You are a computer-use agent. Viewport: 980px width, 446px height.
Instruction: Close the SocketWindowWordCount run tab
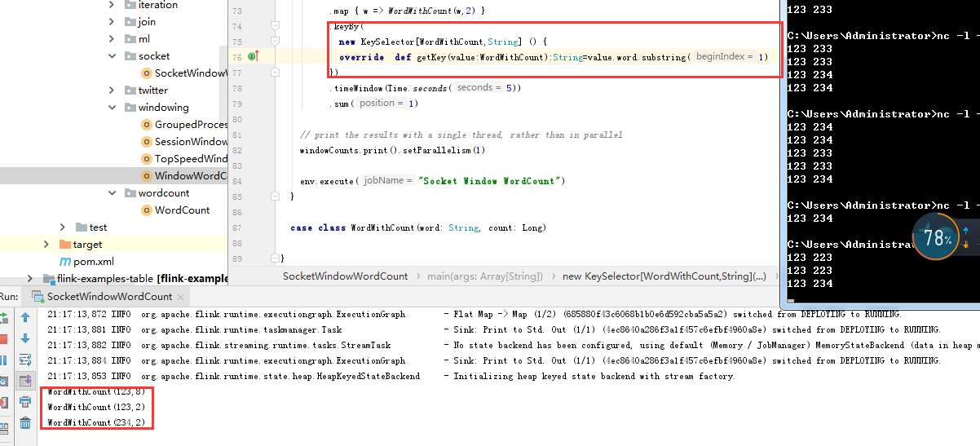[x=183, y=297]
